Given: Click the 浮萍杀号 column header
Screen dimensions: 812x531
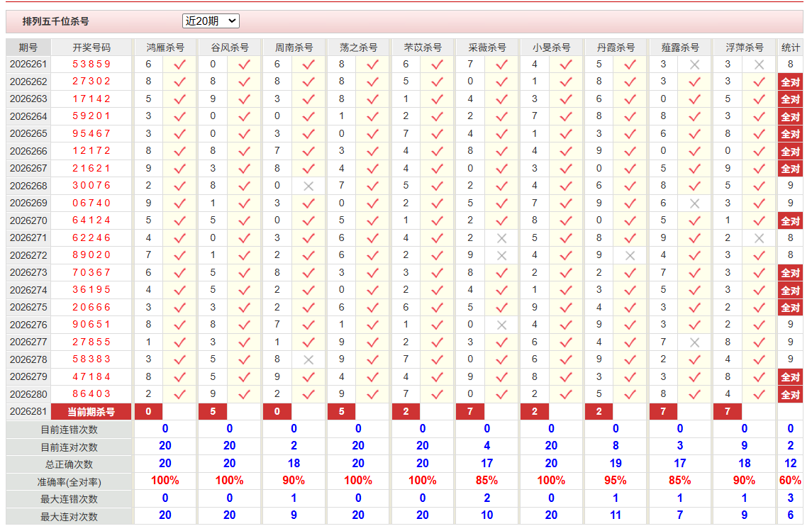Looking at the screenshot, I should point(744,47).
